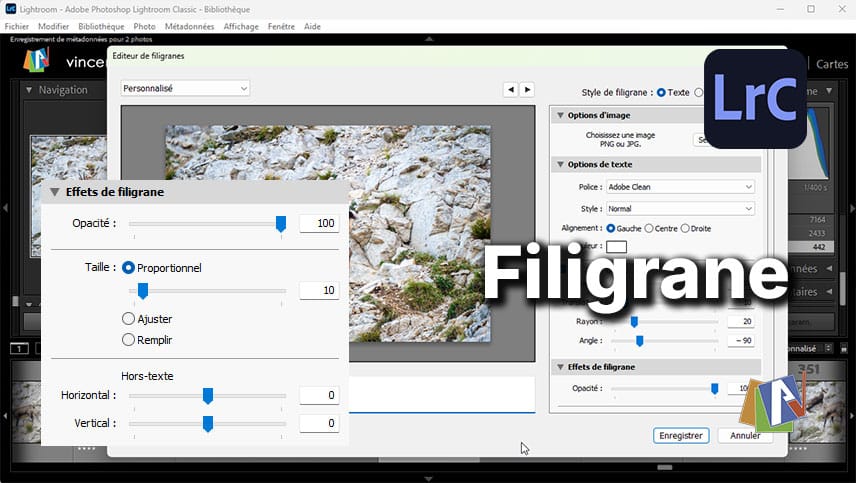This screenshot has width=856, height=483.
Task: Click the Rayon value field showing 20
Action: pos(741,321)
